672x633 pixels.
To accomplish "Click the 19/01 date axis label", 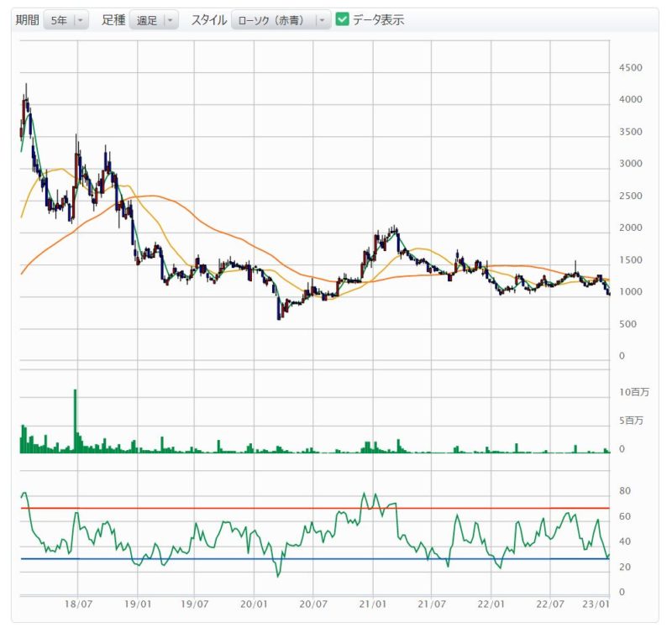I will 138,604.
